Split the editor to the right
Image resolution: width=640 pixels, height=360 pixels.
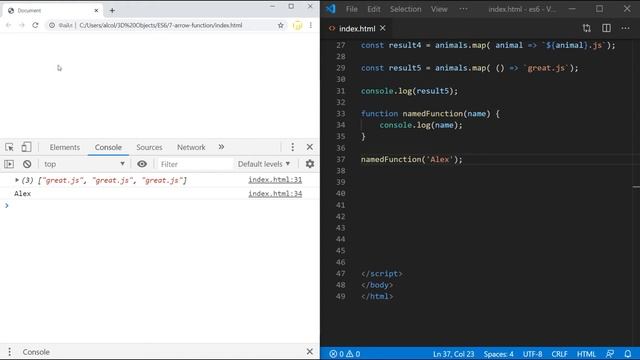coord(607,28)
